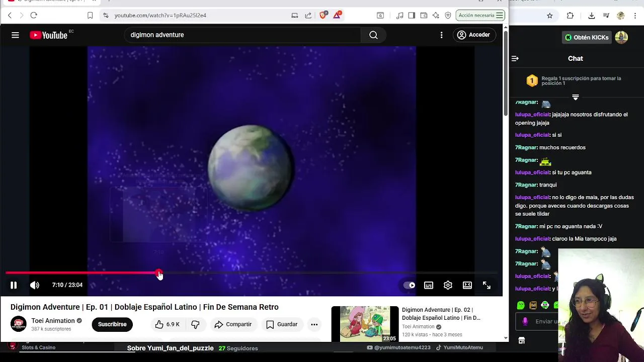Toggle the browser sidebar panel icon
This screenshot has width=644, height=362.
pyautogui.click(x=412, y=15)
